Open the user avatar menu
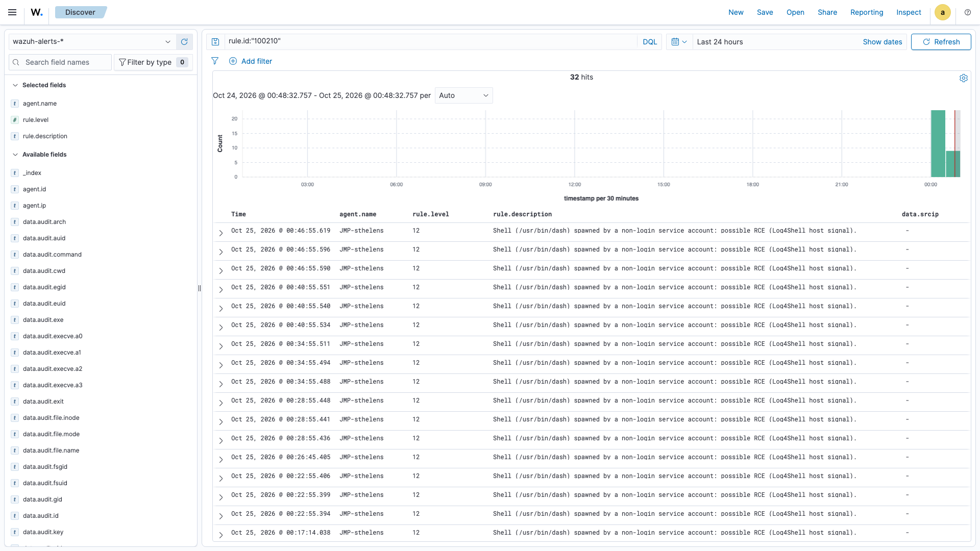The height and width of the screenshot is (551, 980). pos(942,12)
